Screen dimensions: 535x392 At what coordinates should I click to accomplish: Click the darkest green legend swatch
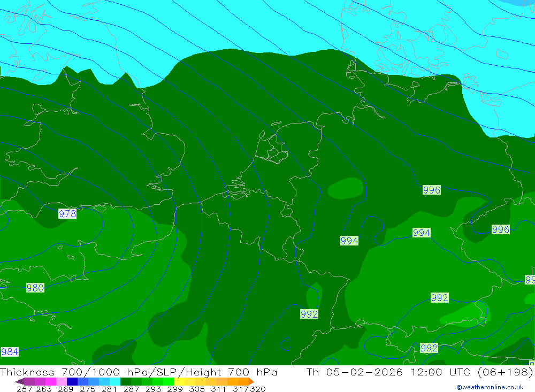126,381
